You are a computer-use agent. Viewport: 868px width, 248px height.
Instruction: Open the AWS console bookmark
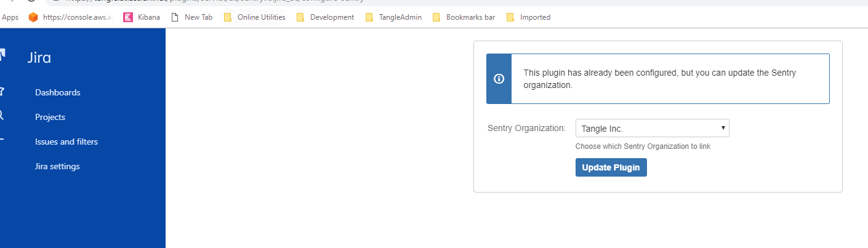click(x=70, y=17)
